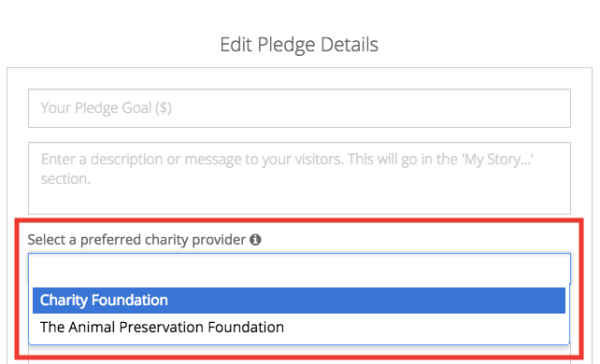The image size is (600, 364).
Task: Click the partially hidden field below the dropdown list
Action: point(299,354)
